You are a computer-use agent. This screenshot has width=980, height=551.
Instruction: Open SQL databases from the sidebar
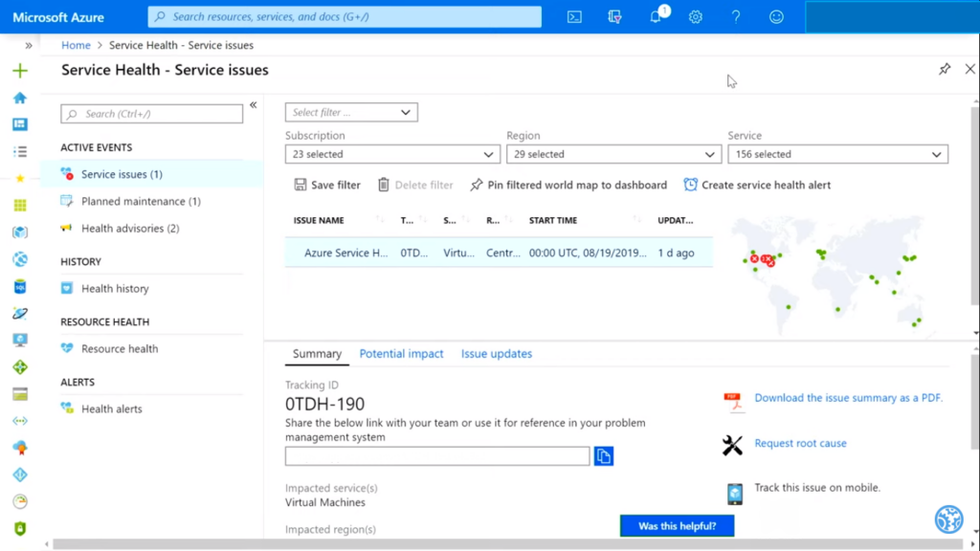click(19, 289)
